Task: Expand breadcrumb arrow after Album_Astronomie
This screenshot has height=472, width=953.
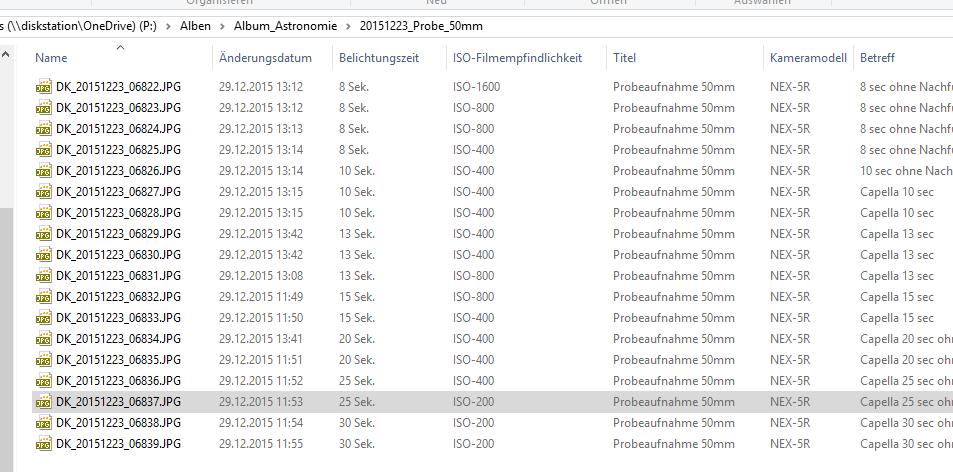Action: 338,26
